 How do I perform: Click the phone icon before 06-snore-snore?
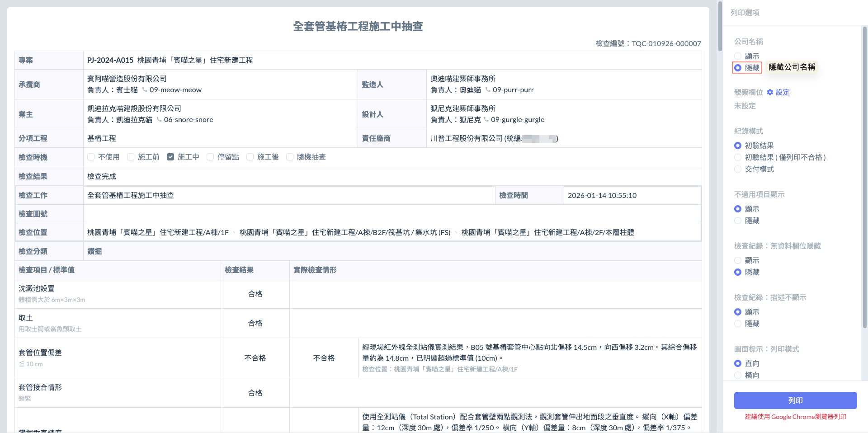159,119
